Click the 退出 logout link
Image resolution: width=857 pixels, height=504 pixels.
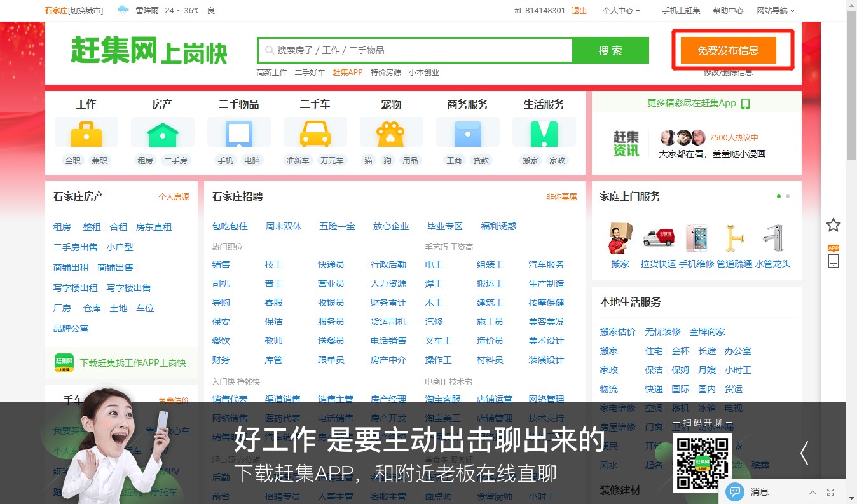pyautogui.click(x=579, y=10)
